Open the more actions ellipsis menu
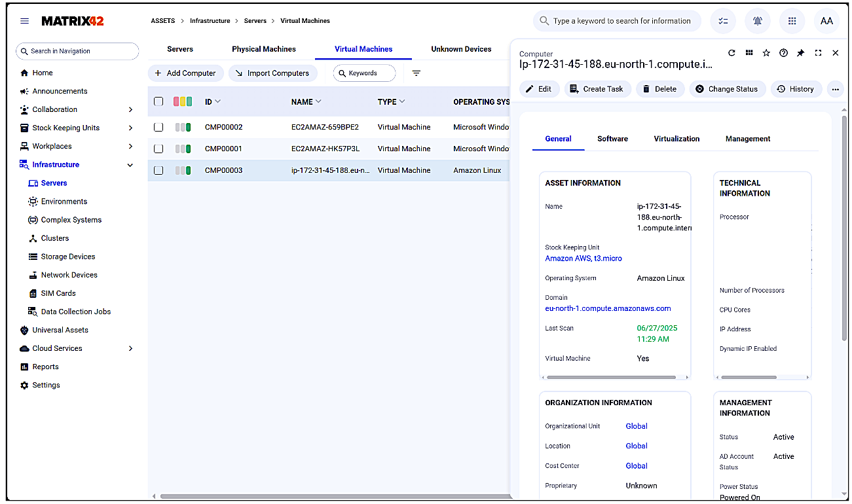 pyautogui.click(x=835, y=89)
